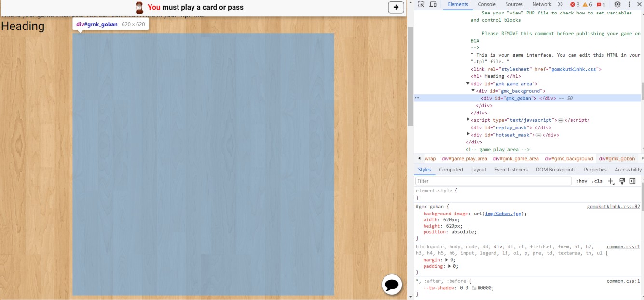
Task: Select div#gmk_game_area breadcrumb
Action: (516, 158)
